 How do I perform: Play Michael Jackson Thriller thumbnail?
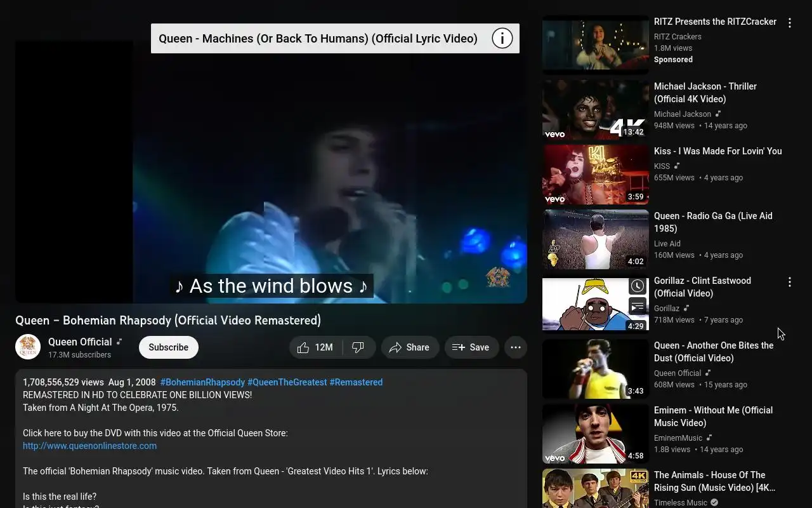coord(596,110)
